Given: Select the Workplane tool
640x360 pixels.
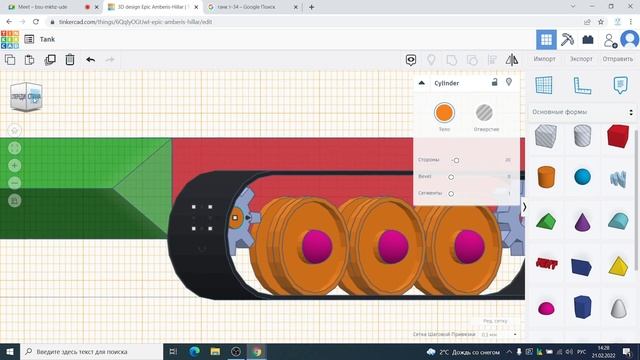Looking at the screenshot, I should click(544, 85).
